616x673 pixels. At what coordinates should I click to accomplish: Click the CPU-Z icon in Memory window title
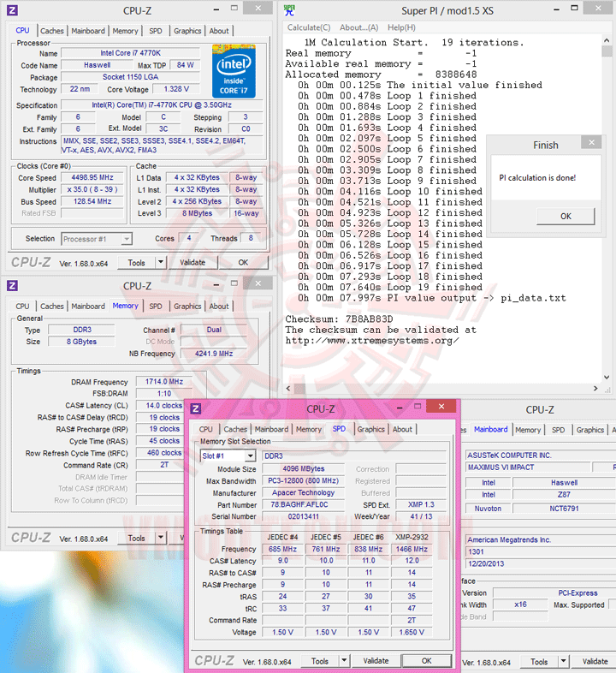pyautogui.click(x=13, y=285)
